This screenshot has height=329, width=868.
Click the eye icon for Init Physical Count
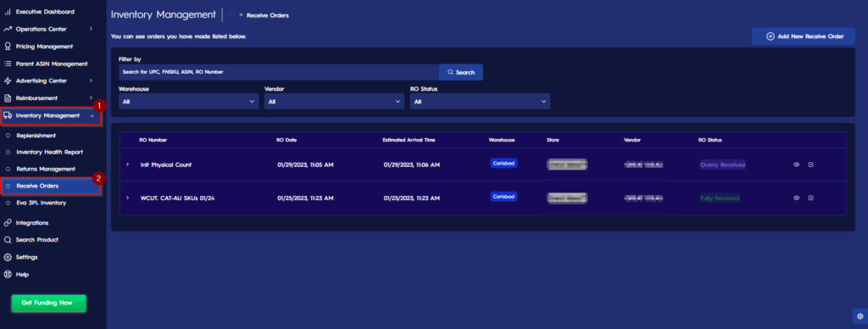(x=796, y=164)
